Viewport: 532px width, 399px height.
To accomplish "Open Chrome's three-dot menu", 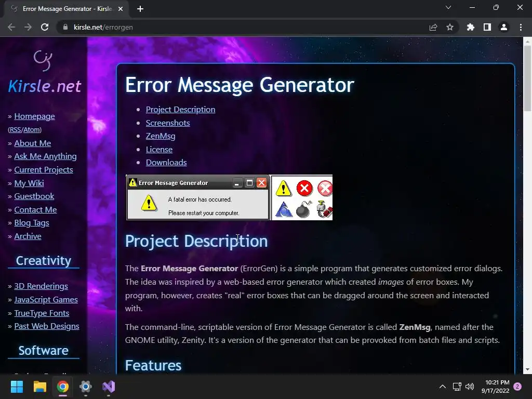I will pos(521,27).
